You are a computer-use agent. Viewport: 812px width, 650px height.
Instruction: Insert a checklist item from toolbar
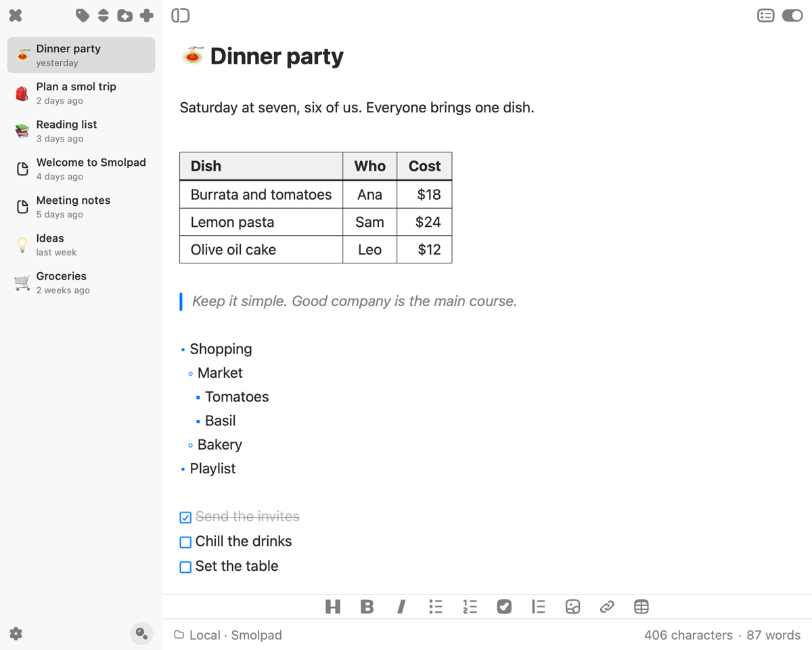(504, 607)
